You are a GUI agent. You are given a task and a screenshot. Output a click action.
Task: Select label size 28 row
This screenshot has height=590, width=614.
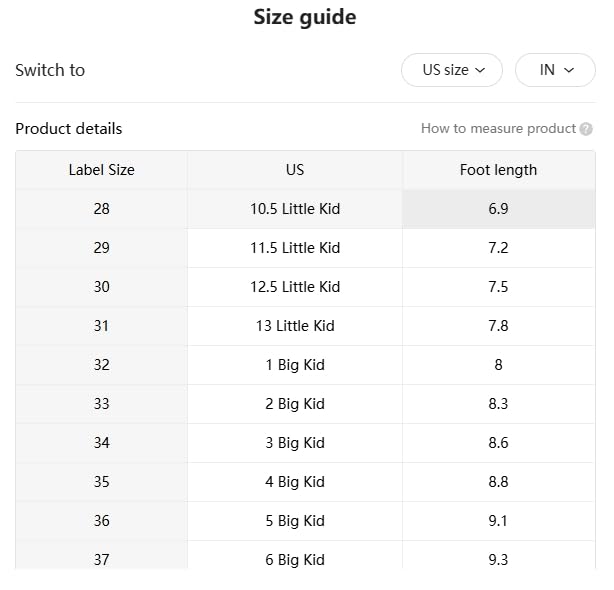pyautogui.click(x=101, y=209)
